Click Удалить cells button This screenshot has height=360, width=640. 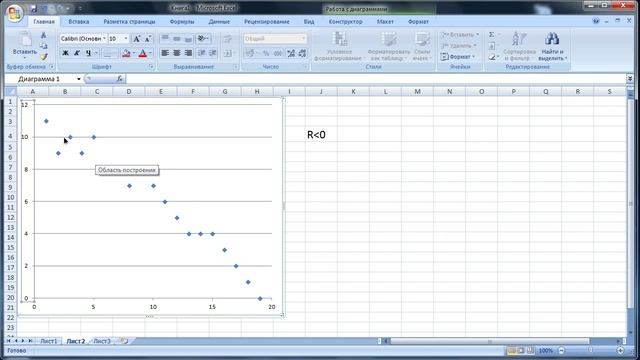tap(459, 46)
